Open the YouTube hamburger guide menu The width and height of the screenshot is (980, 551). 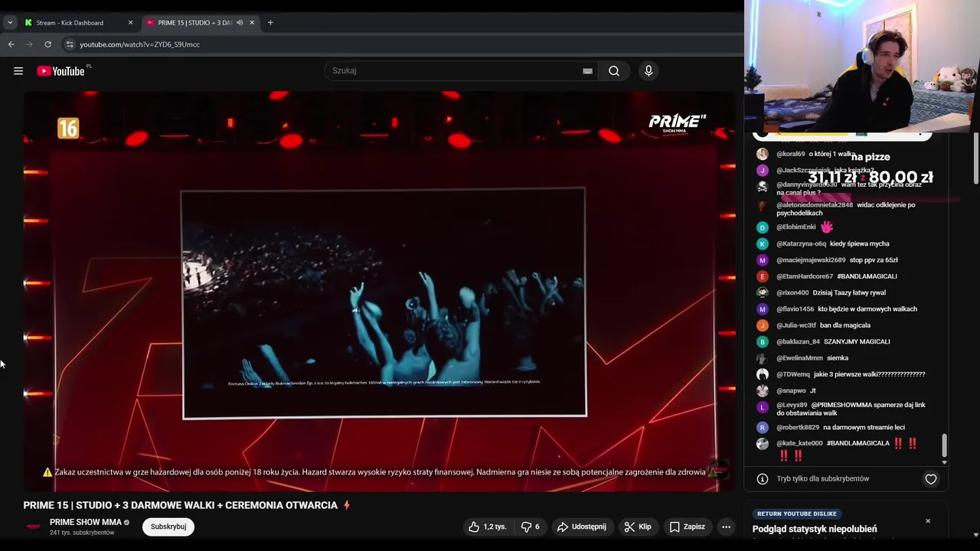coord(18,71)
